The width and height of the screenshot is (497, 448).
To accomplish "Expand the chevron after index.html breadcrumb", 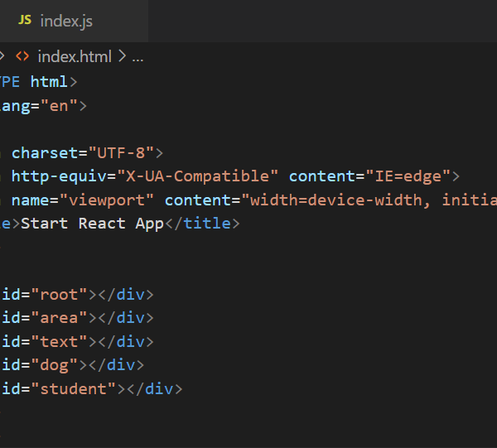I will click(122, 57).
